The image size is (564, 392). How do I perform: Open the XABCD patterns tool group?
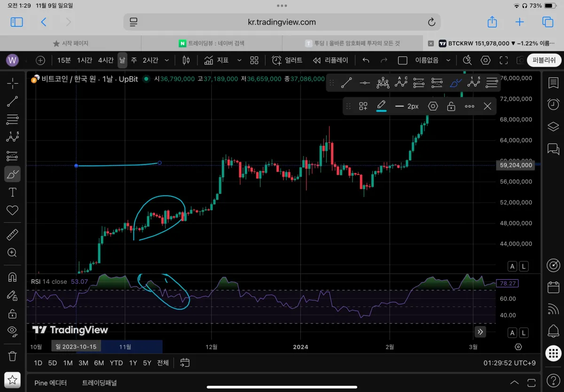tap(13, 137)
